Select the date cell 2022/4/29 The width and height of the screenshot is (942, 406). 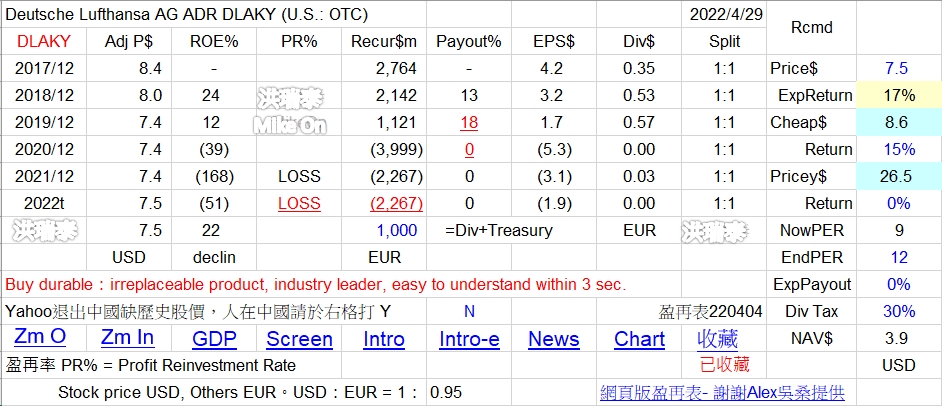point(725,14)
